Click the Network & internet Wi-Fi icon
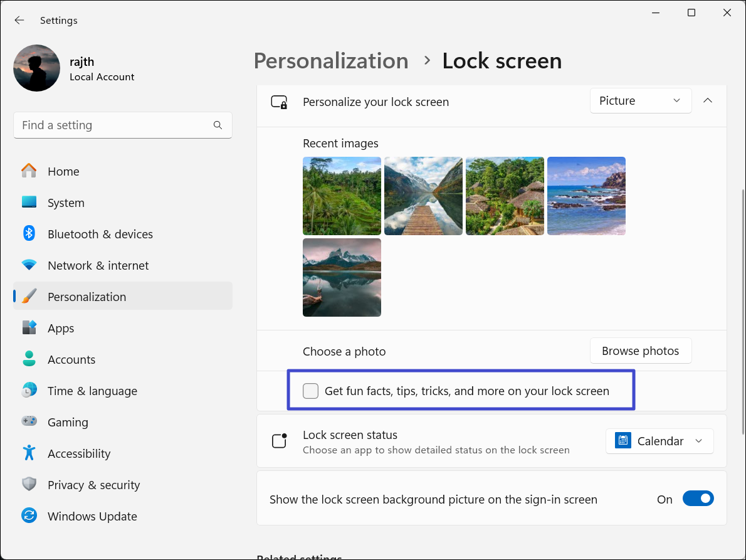The width and height of the screenshot is (746, 560). click(29, 265)
